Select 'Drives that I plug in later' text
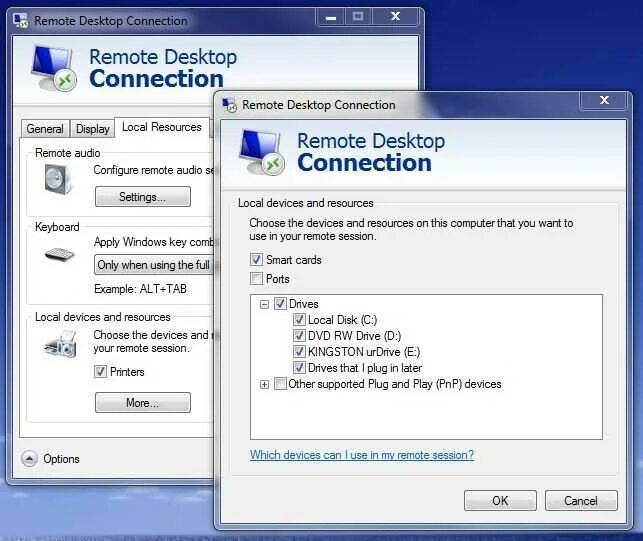 (365, 368)
